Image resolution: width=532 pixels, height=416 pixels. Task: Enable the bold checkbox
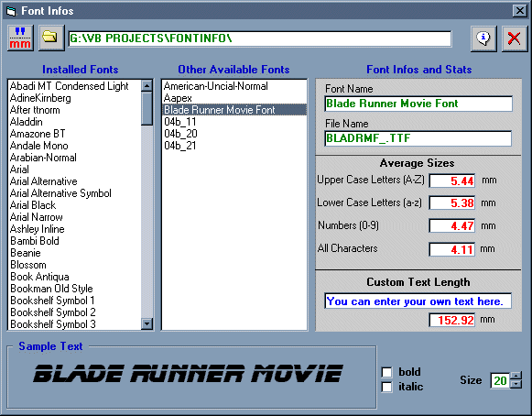coord(386,372)
